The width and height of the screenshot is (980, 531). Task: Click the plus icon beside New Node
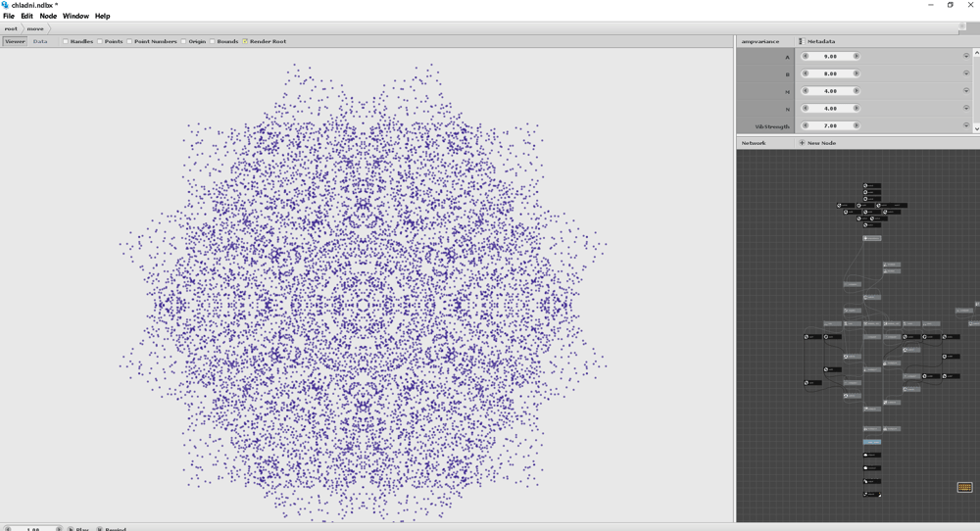tap(802, 143)
